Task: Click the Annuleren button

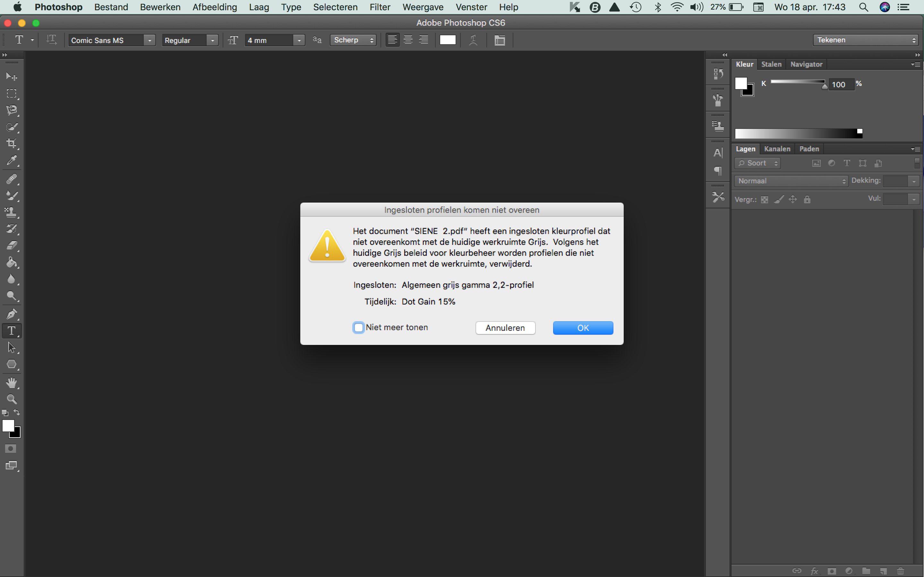Action: pos(505,328)
